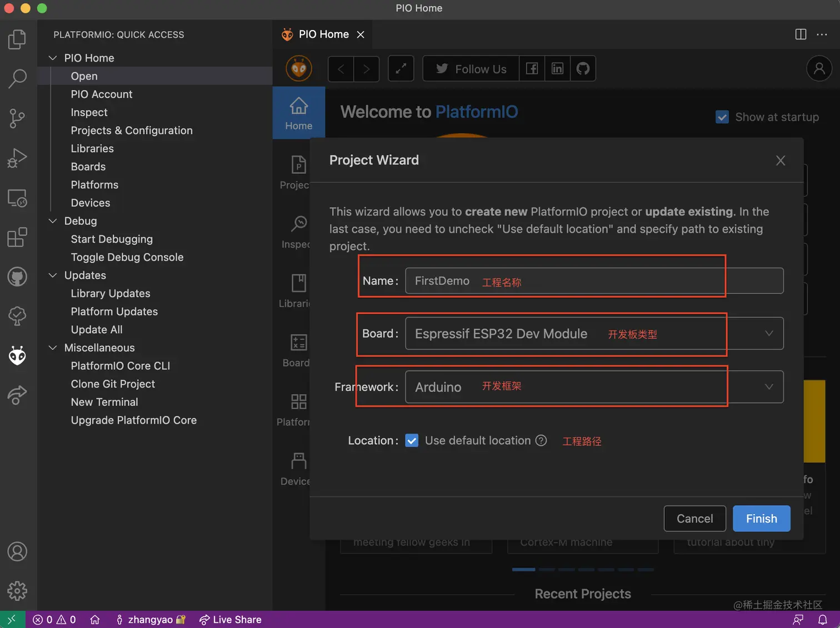Screen dimensions: 840x628
Task: Open Remote Explorer view in activity bar
Action: coord(17,198)
